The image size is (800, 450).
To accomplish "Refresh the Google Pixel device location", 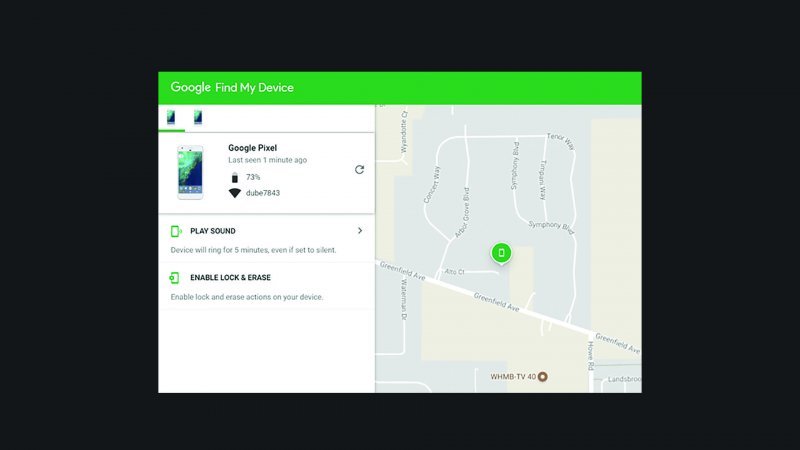I will (x=359, y=170).
